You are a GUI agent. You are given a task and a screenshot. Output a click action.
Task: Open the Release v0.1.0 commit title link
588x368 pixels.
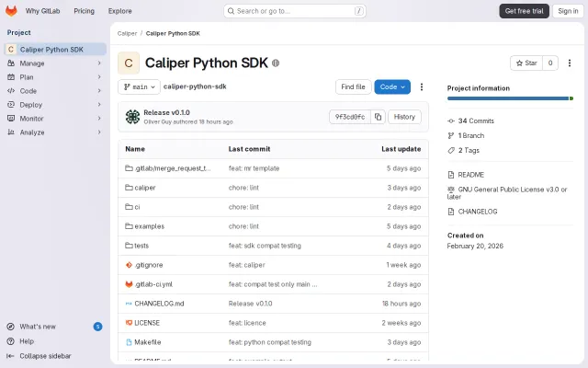pyautogui.click(x=166, y=112)
